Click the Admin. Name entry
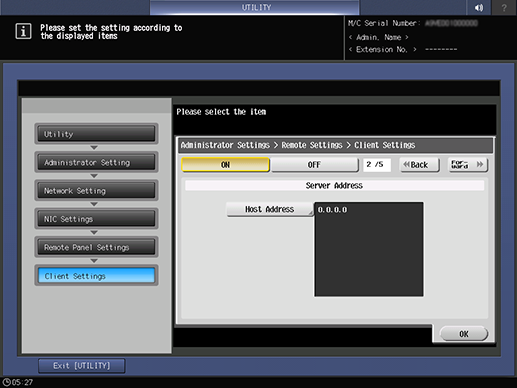The width and height of the screenshot is (517, 388). point(379,37)
